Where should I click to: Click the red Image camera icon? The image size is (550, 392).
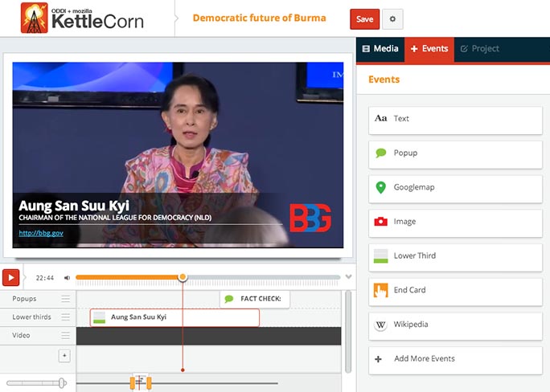click(380, 222)
